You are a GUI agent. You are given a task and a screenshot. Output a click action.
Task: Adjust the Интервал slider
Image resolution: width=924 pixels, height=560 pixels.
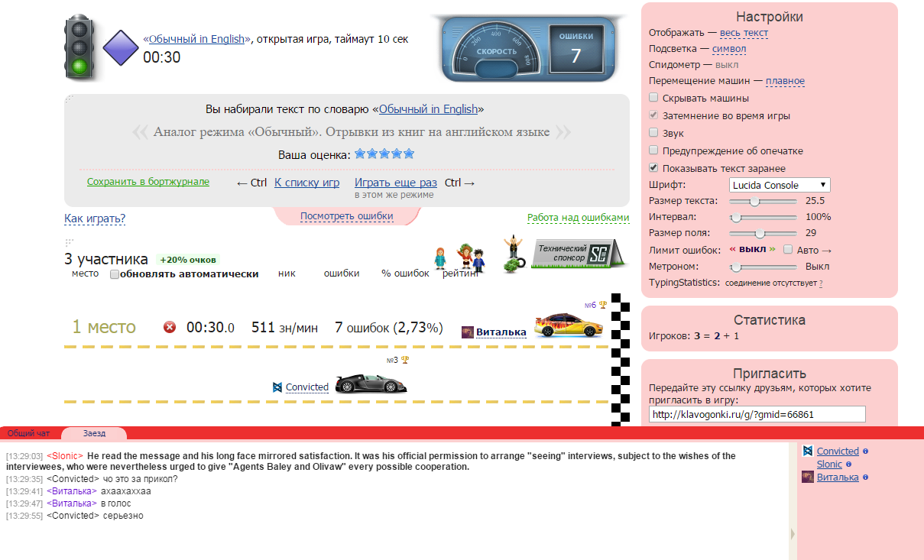point(764,217)
